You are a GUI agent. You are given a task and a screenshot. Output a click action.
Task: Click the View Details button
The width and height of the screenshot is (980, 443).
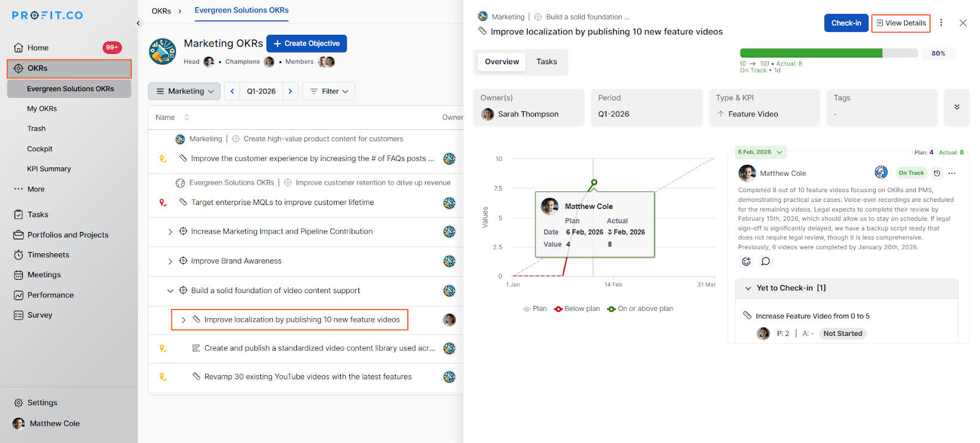tap(900, 23)
